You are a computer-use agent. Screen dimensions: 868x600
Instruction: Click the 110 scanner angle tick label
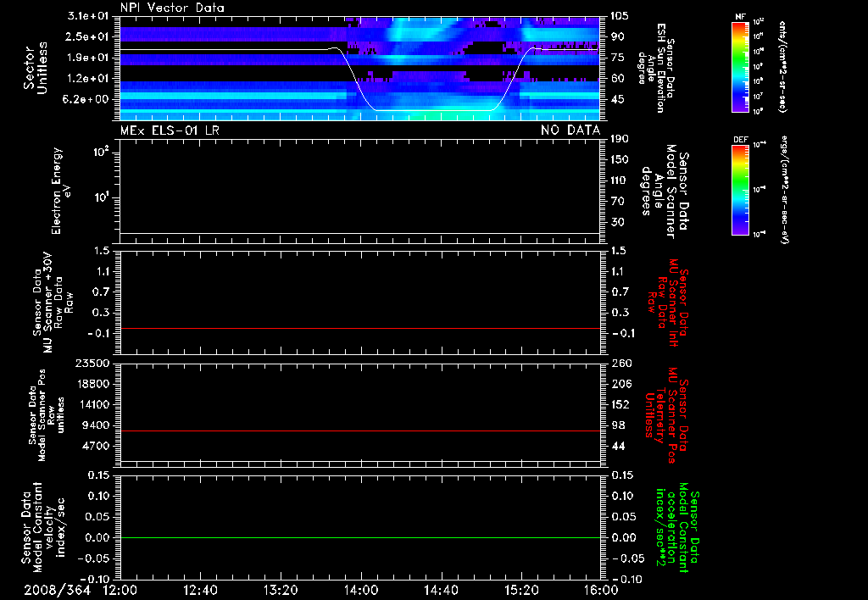click(x=620, y=181)
